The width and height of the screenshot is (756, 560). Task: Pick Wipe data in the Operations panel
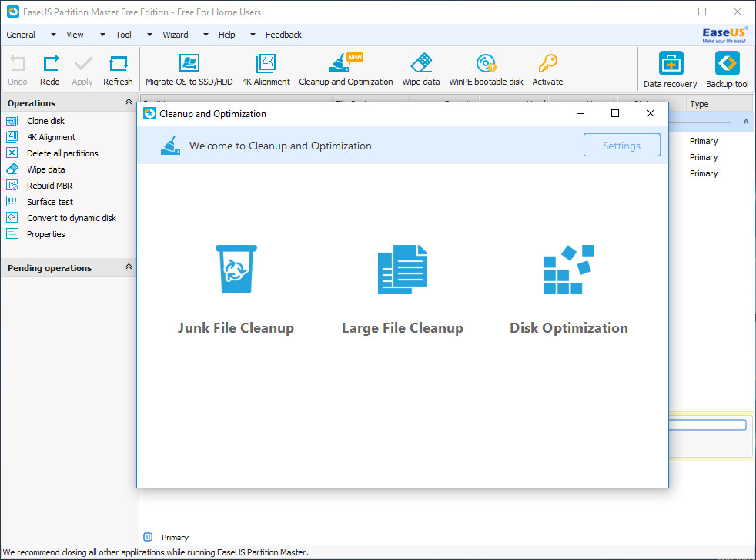point(45,169)
